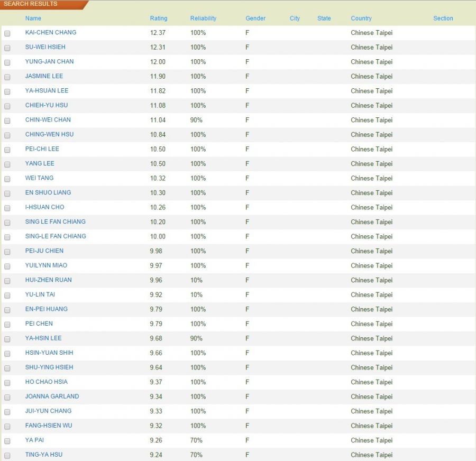Screen dimensions: 476x461
Task: Sort the table by Gender
Action: point(255,18)
